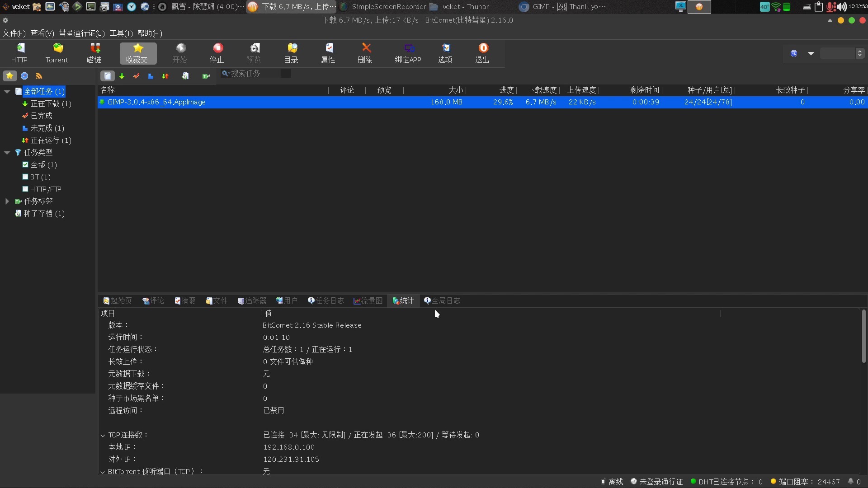This screenshot has width=868, height=488.
Task: Filter by downloading tasks green arrow
Action: 122,76
